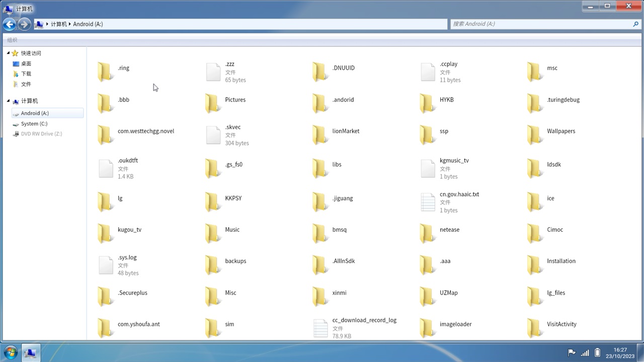The height and width of the screenshot is (362, 644).
Task: Open the Music folder icon
Action: (x=213, y=234)
